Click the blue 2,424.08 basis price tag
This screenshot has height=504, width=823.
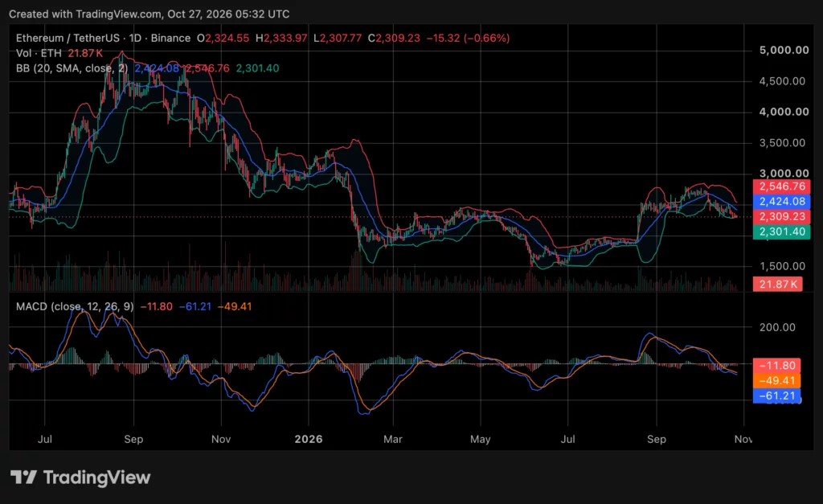[x=782, y=202]
